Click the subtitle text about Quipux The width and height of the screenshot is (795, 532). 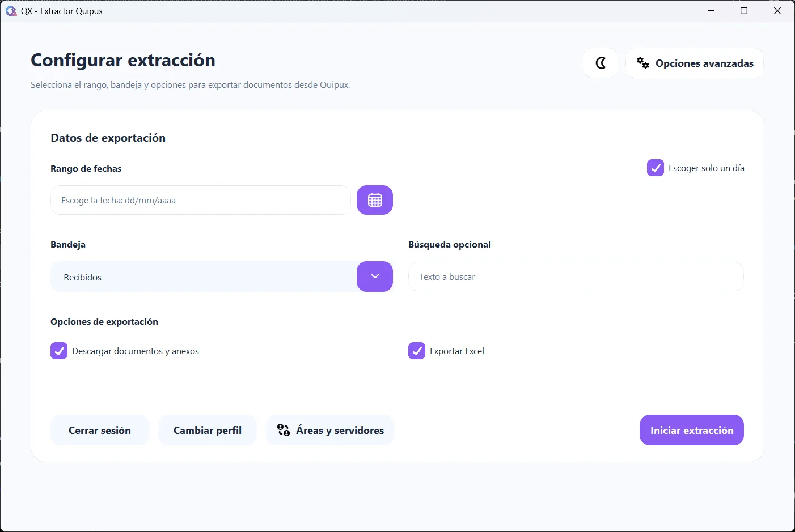191,85
